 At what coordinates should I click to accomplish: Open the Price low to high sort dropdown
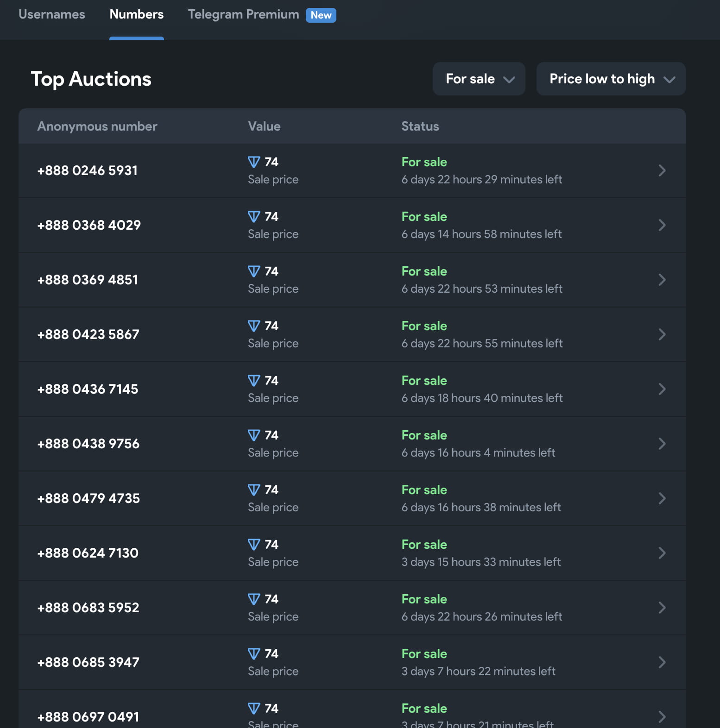[611, 79]
